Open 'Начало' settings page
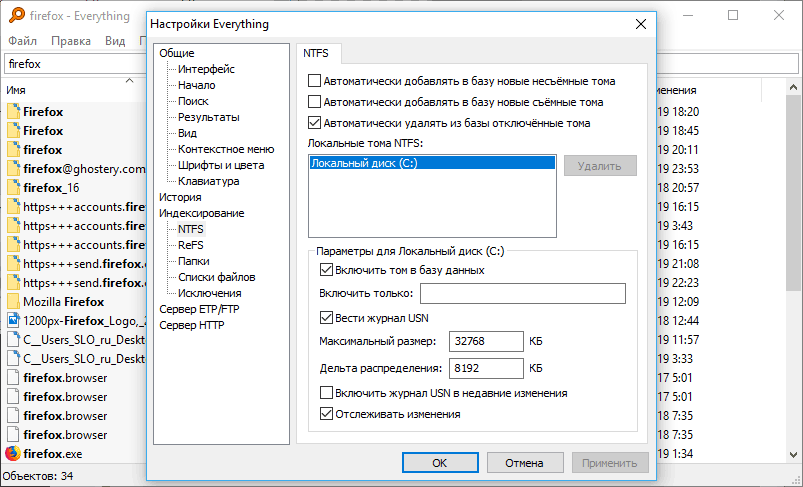 pyautogui.click(x=197, y=85)
